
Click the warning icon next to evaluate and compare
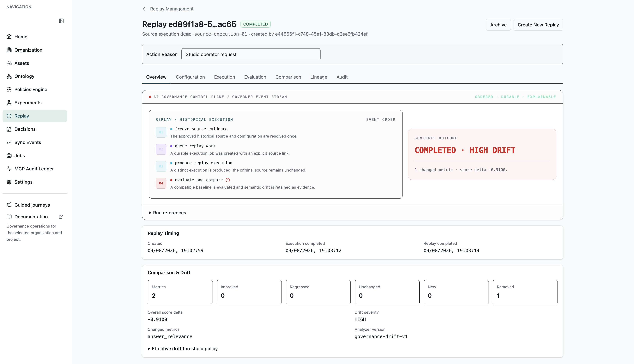[x=228, y=180]
